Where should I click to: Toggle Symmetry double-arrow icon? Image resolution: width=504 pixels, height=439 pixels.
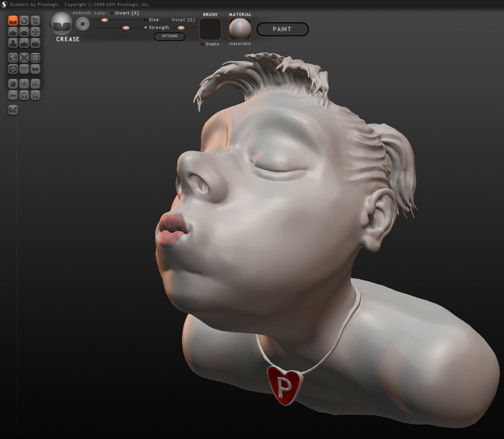click(x=36, y=69)
